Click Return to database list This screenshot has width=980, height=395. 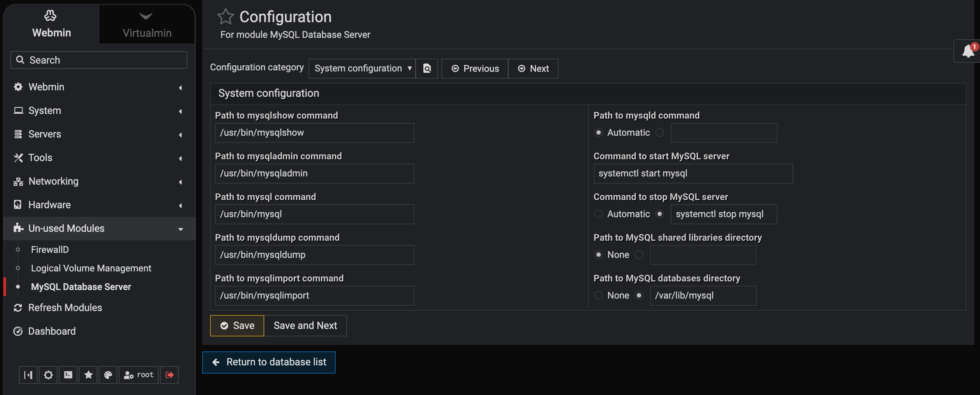click(x=269, y=362)
